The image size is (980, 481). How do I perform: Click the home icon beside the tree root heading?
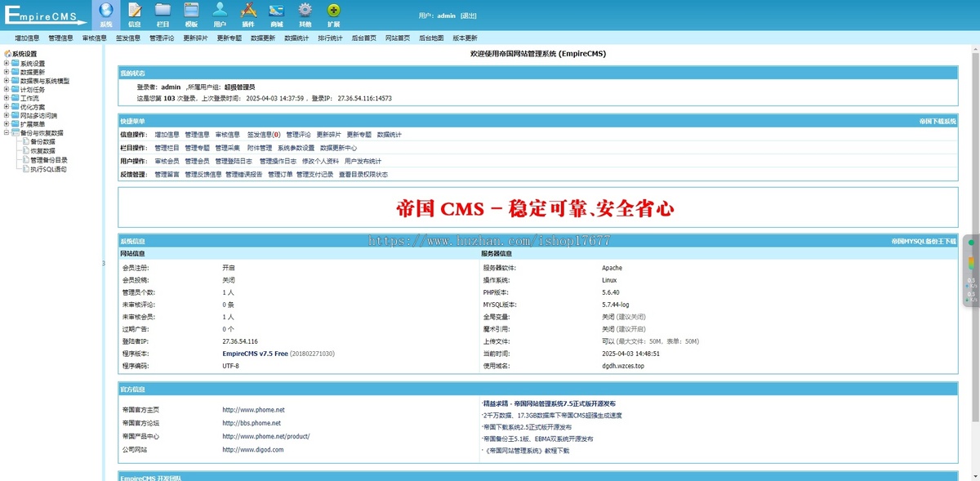click(x=7, y=54)
